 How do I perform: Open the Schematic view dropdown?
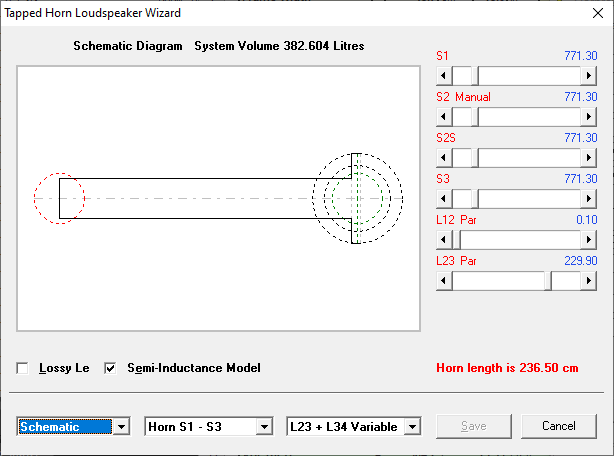click(121, 427)
